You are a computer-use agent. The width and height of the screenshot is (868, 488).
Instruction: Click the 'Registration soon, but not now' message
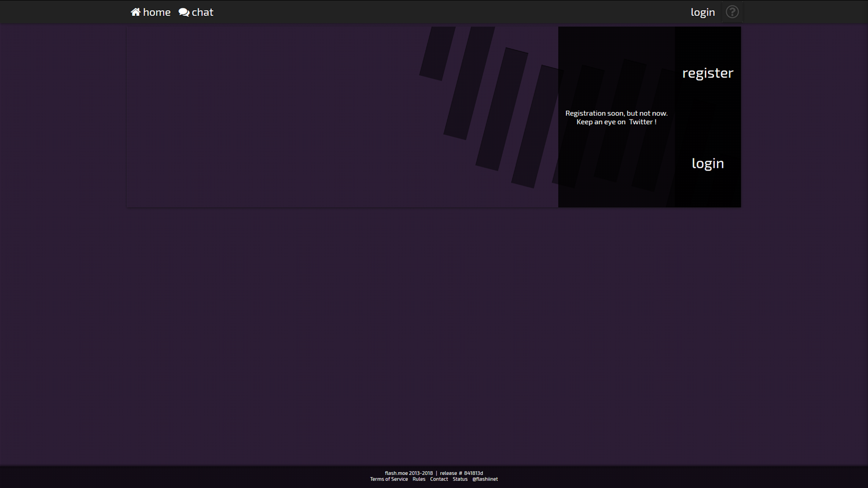(616, 113)
